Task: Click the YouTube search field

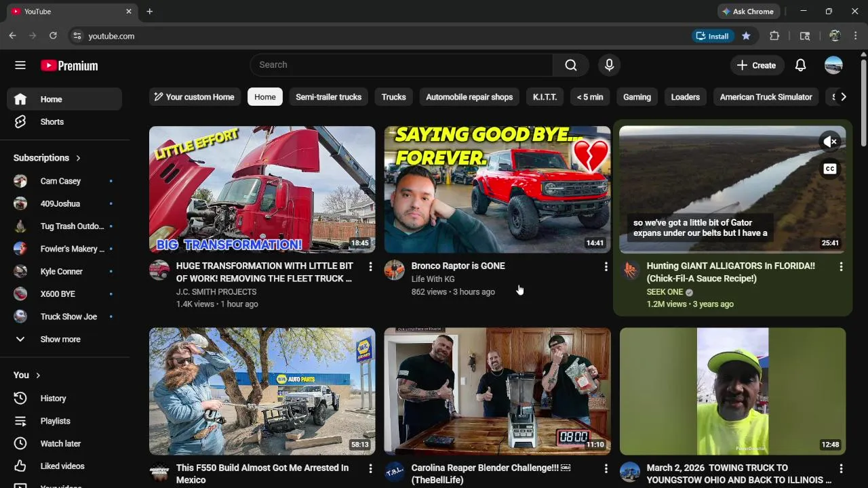Action: [401, 65]
